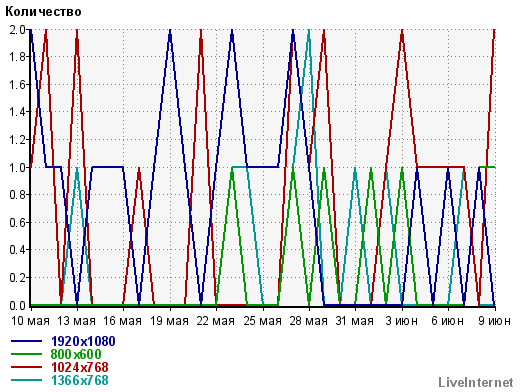Click the 1024x768 legend label
520x392 pixels.
pyautogui.click(x=80, y=367)
